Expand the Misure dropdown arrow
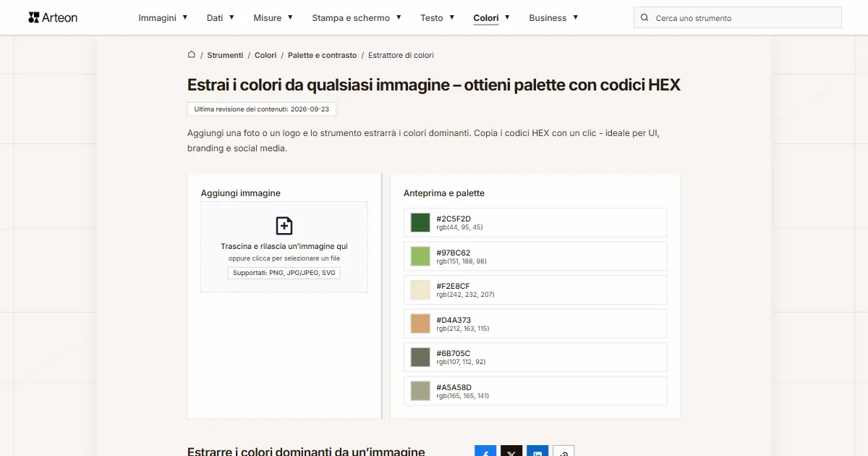This screenshot has width=868, height=456. pos(290,17)
